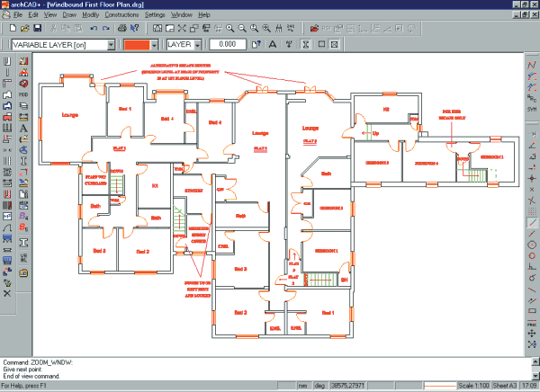Expand the VARIABLE LAYER dropdown
Viewport: 540px width, 392px height.
pos(111,43)
